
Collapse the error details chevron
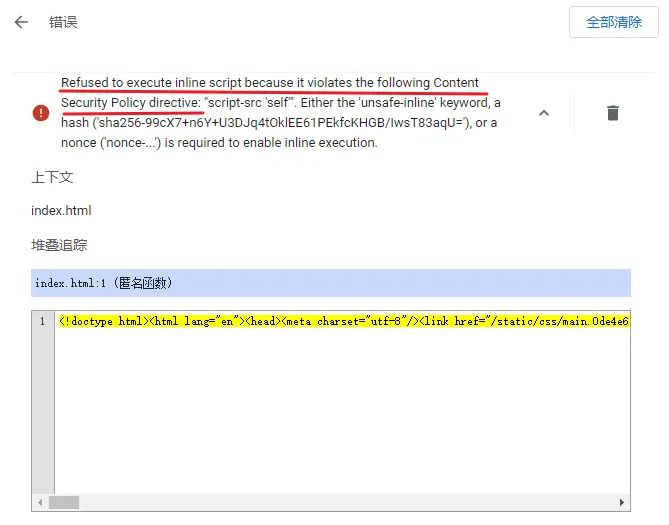544,113
